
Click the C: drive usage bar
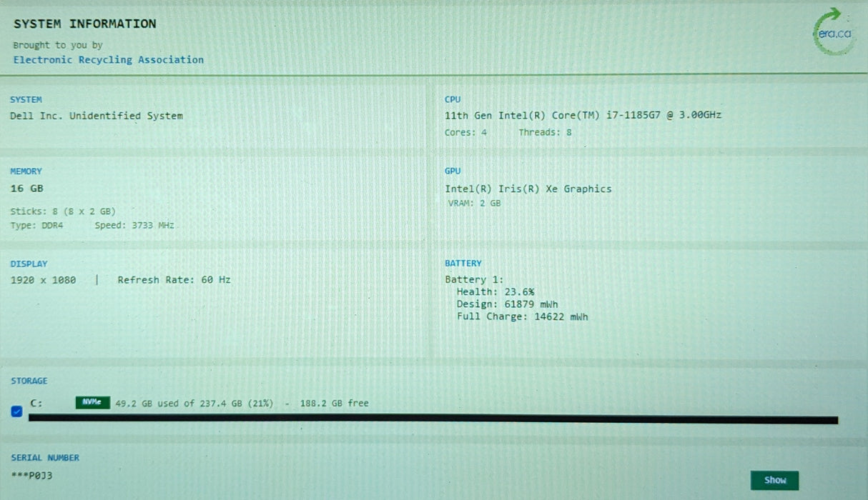(x=433, y=419)
